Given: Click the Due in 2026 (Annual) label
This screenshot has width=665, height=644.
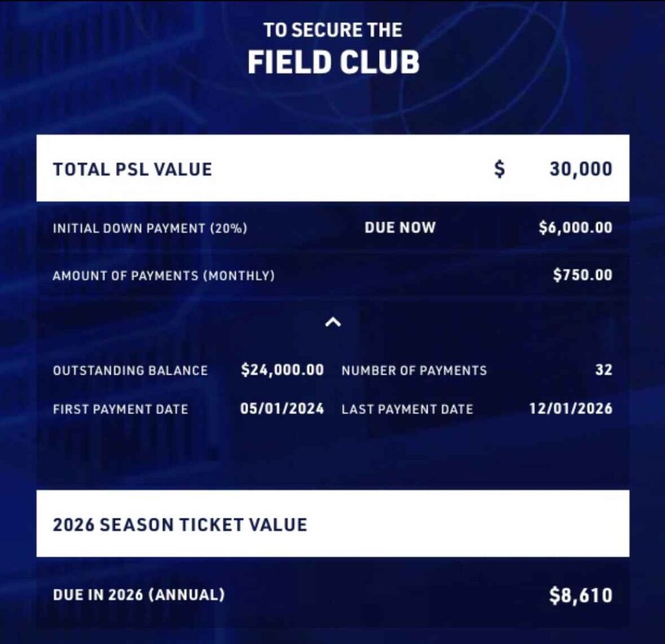Looking at the screenshot, I should 139,595.
